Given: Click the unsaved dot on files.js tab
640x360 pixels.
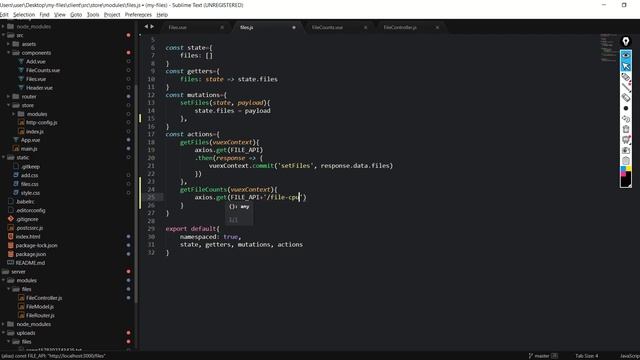Looking at the screenshot, I should point(293,28).
